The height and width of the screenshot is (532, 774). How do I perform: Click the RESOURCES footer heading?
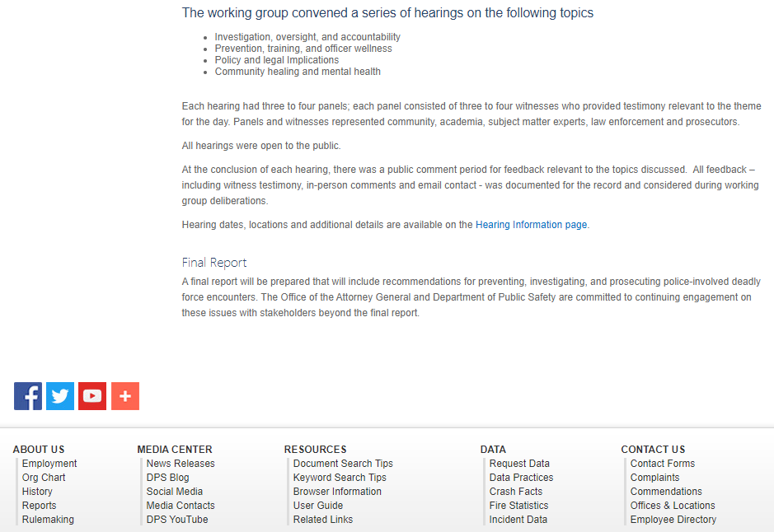pos(316,449)
